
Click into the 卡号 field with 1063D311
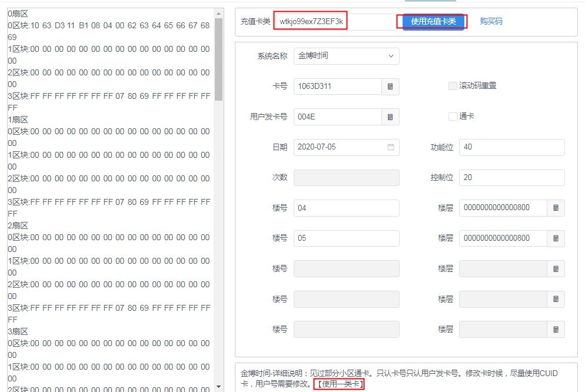coord(338,87)
